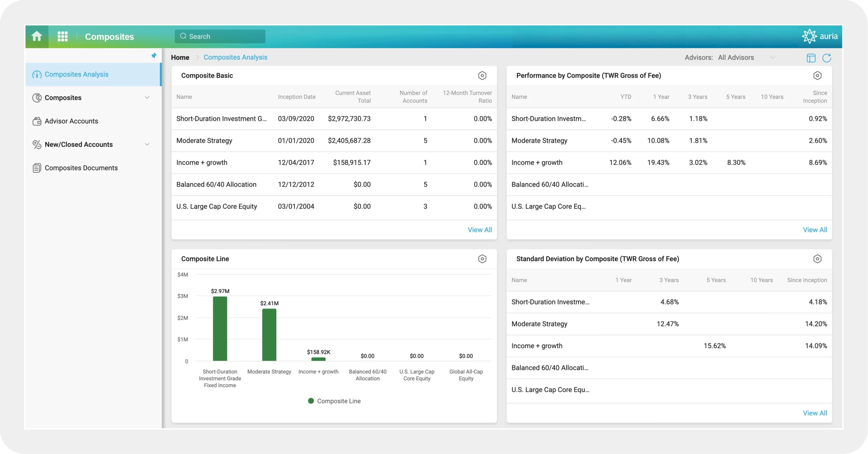This screenshot has width=868, height=454.
Task: Open Composite Line widget settings icon
Action: click(x=482, y=259)
